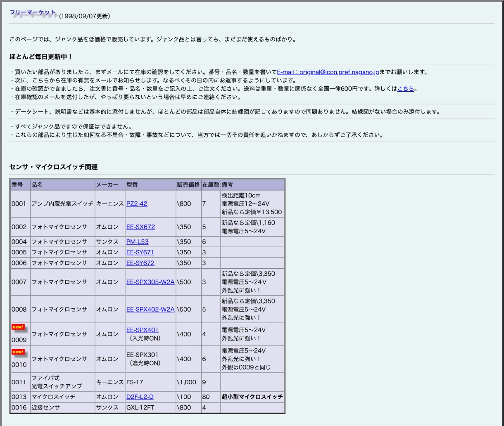Image resolution: width=504 pixels, height=426 pixels.
Task: Open the PZ2-42 model link
Action: pos(137,204)
